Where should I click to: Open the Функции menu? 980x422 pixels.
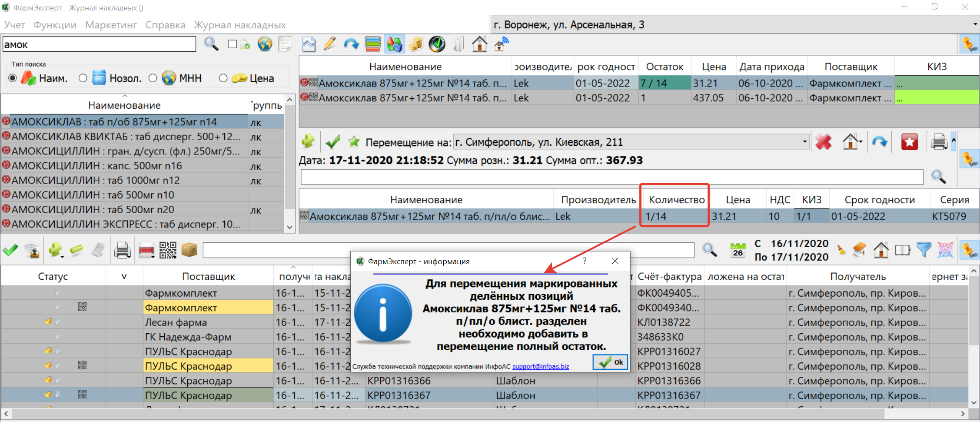(55, 25)
